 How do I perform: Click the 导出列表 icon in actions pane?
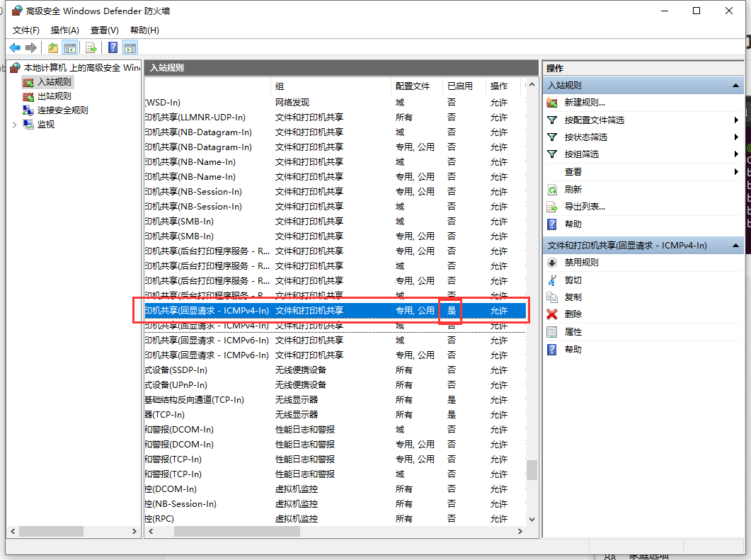pyautogui.click(x=552, y=207)
